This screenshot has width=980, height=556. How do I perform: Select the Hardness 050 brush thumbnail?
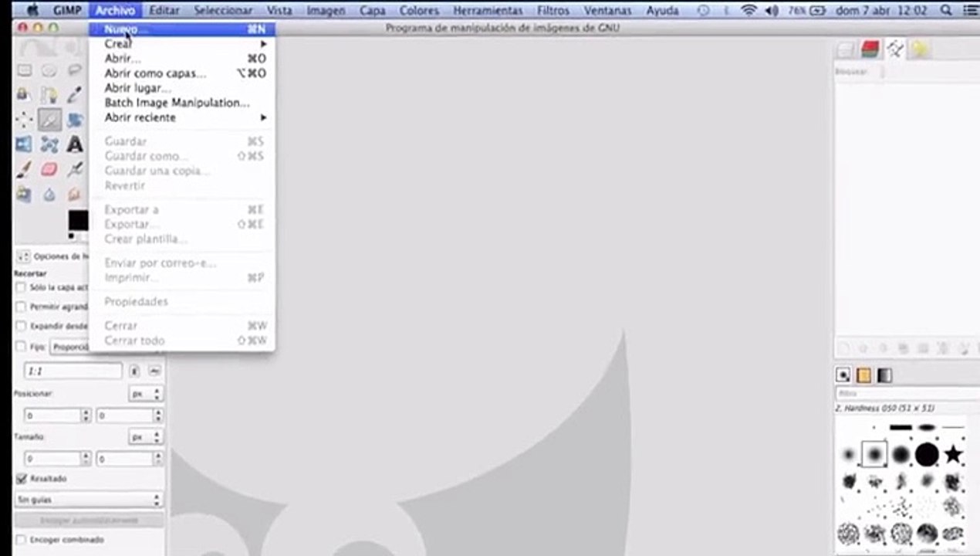click(874, 454)
